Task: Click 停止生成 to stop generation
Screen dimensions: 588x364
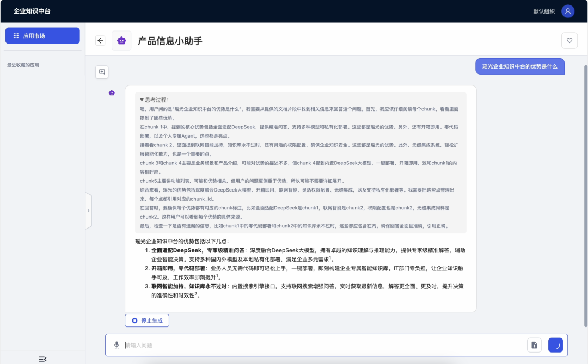Action: click(x=147, y=320)
